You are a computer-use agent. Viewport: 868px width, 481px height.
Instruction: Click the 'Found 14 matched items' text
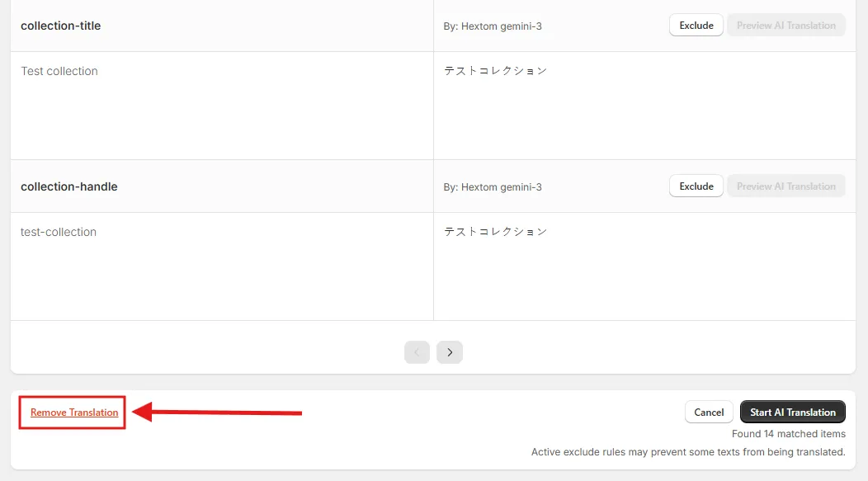coord(788,434)
